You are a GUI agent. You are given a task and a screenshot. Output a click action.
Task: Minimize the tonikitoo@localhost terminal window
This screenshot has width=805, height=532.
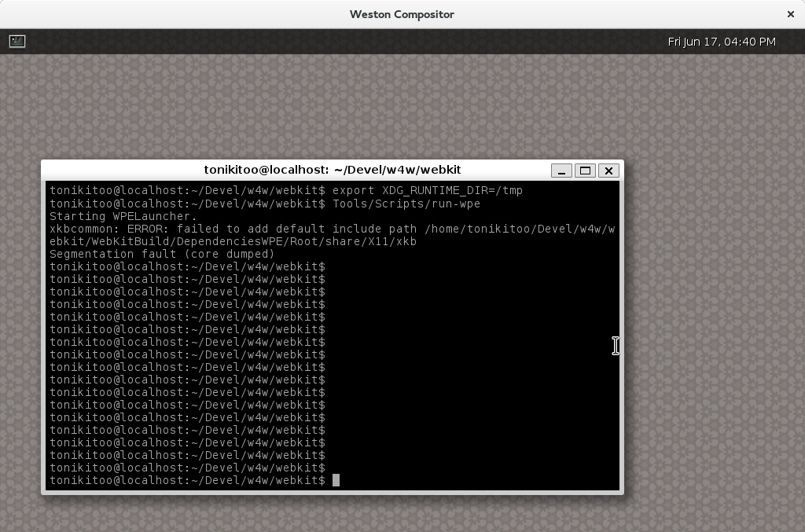561,171
